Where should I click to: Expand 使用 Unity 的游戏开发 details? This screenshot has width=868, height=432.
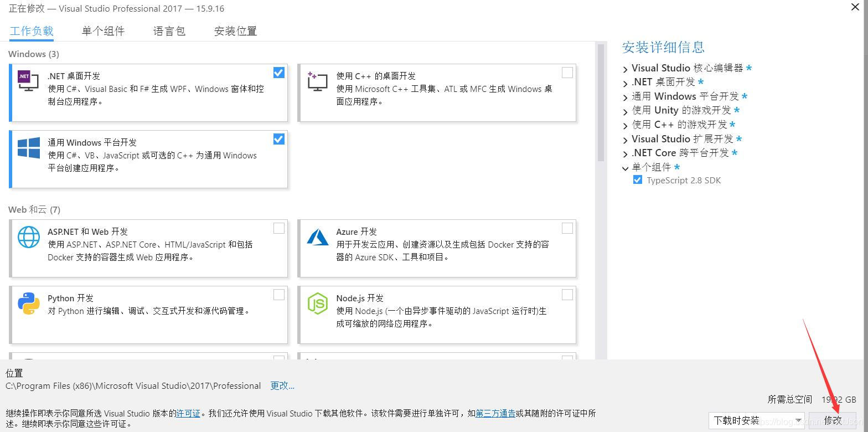click(626, 111)
